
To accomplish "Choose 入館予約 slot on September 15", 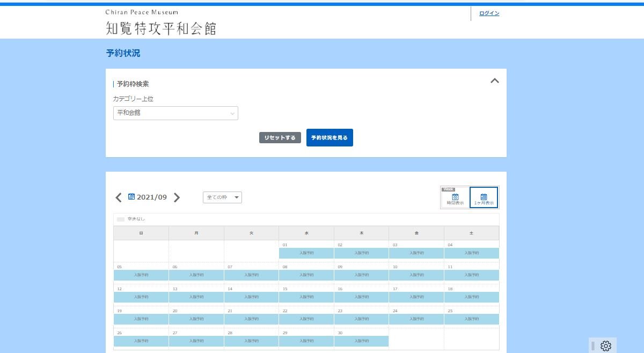I will click(x=306, y=297).
